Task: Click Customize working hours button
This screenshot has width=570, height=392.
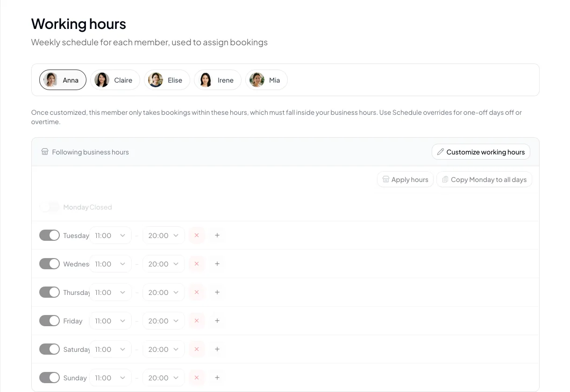Action: point(481,152)
